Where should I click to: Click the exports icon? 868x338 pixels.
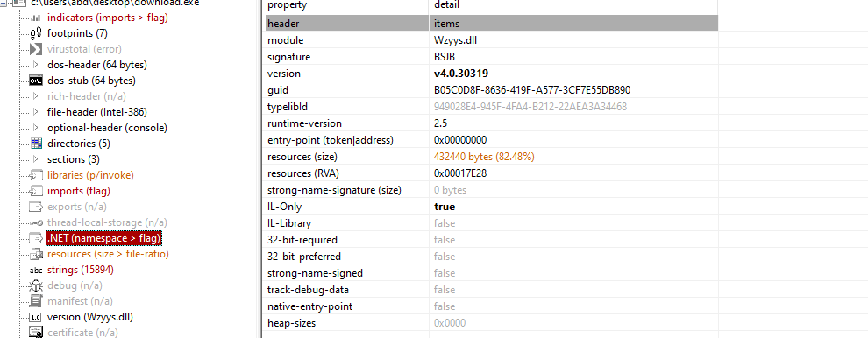tap(35, 207)
